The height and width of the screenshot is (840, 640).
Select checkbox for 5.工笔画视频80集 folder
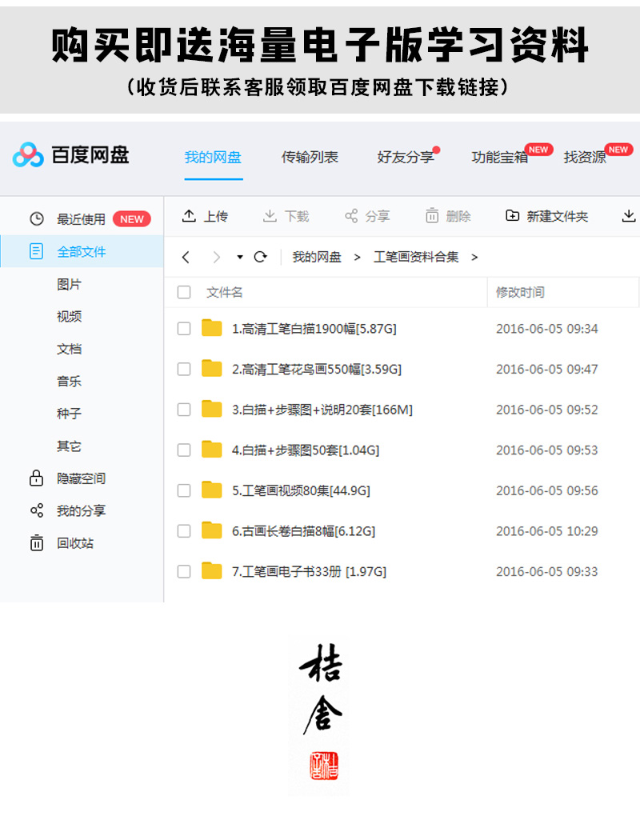(x=184, y=490)
